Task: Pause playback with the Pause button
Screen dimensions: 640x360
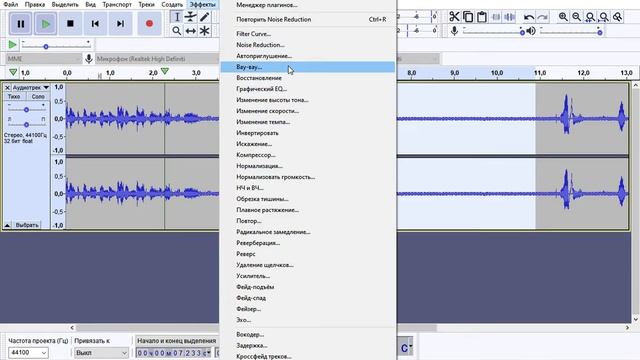Action: pos(20,24)
